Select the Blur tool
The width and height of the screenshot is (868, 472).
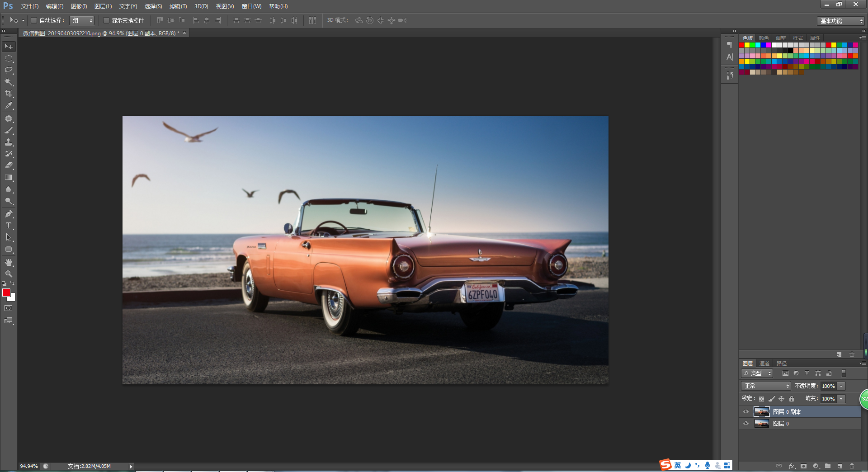tap(9, 189)
